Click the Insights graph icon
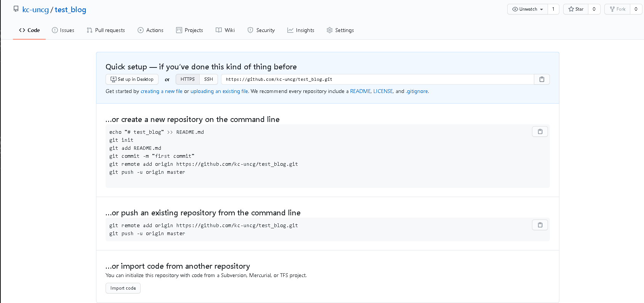This screenshot has width=644, height=303. pos(290,30)
